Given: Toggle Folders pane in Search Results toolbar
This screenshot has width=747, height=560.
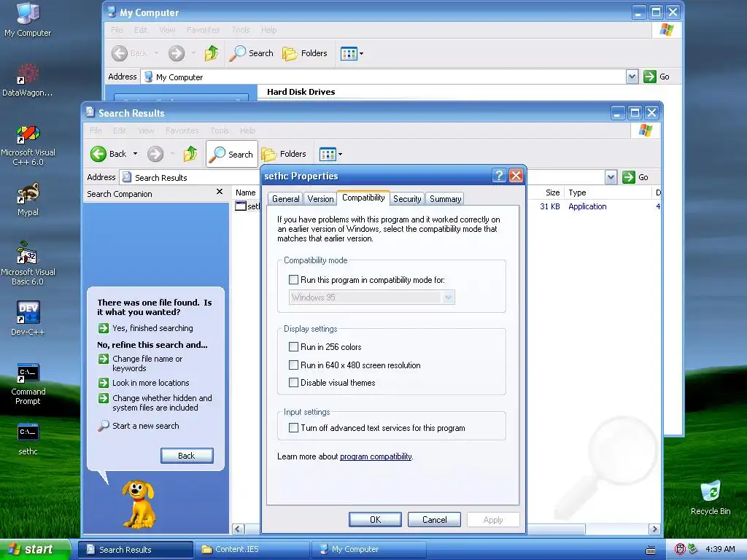Looking at the screenshot, I should coord(284,154).
